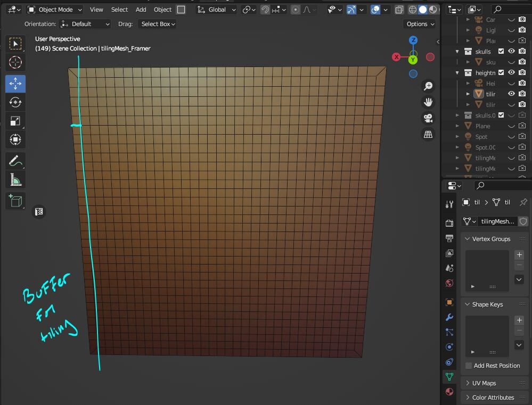Expand the Options dropdown

coord(420,23)
